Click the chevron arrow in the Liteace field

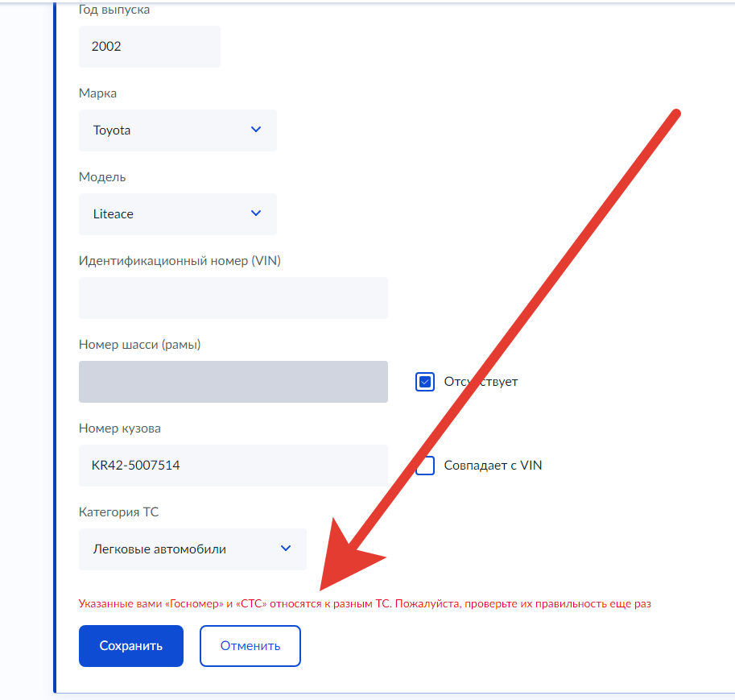point(256,213)
